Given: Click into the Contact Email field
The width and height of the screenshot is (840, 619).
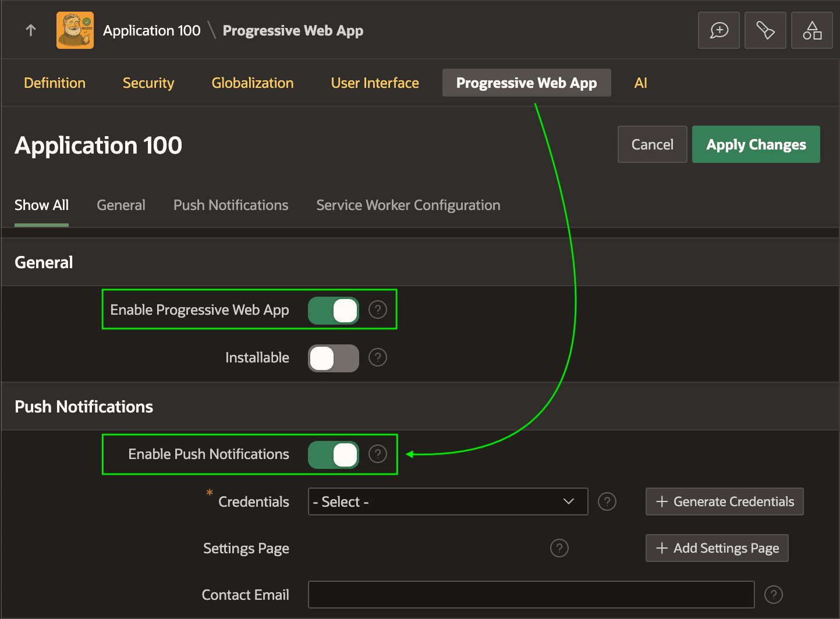Looking at the screenshot, I should [x=531, y=595].
